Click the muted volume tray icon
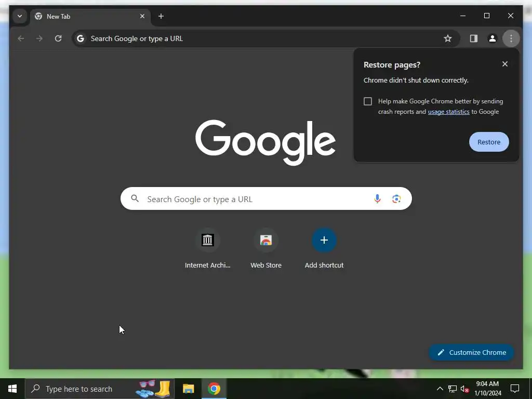 point(465,389)
